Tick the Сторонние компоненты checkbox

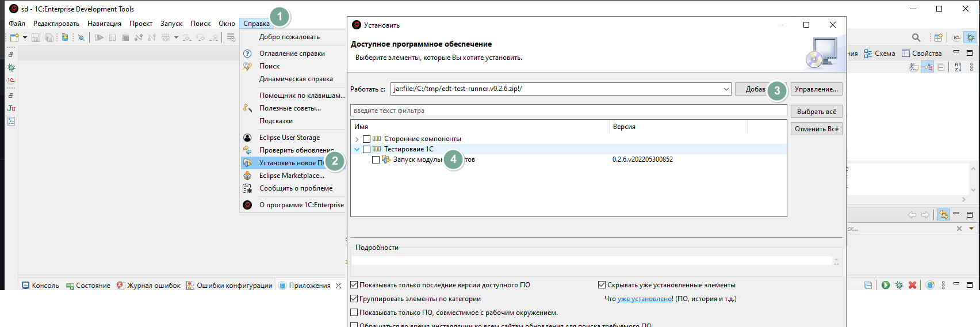tap(366, 139)
